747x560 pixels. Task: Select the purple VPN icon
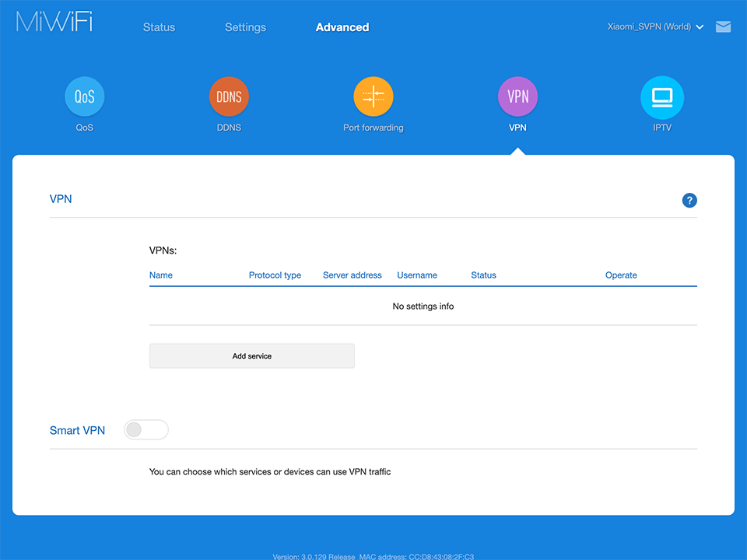517,97
